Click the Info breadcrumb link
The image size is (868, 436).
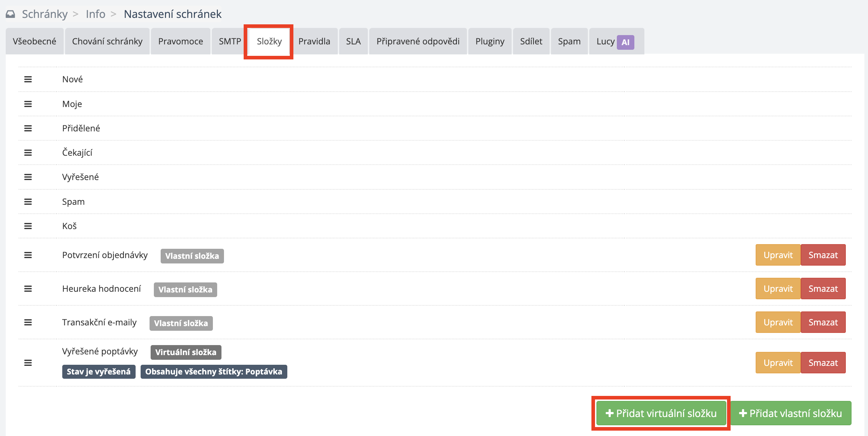[96, 14]
